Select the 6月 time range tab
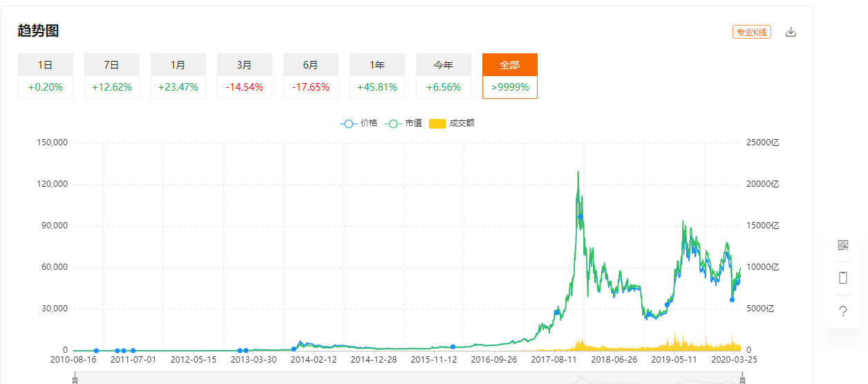Screen dimensions: 868x384 [311, 64]
